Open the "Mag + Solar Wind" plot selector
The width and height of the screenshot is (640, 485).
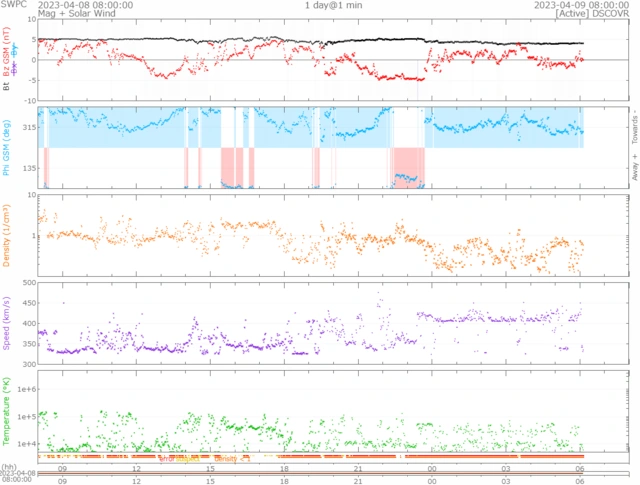pos(77,13)
